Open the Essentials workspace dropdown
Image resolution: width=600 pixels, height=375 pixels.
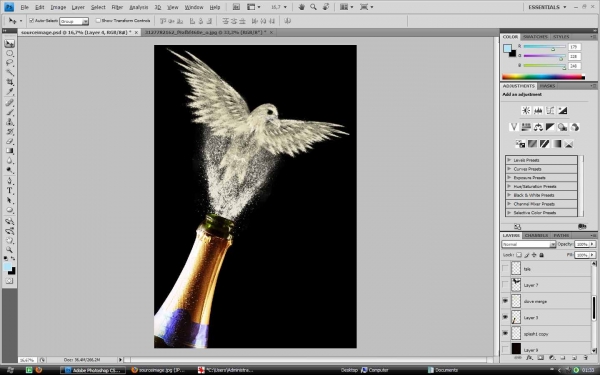click(547, 7)
